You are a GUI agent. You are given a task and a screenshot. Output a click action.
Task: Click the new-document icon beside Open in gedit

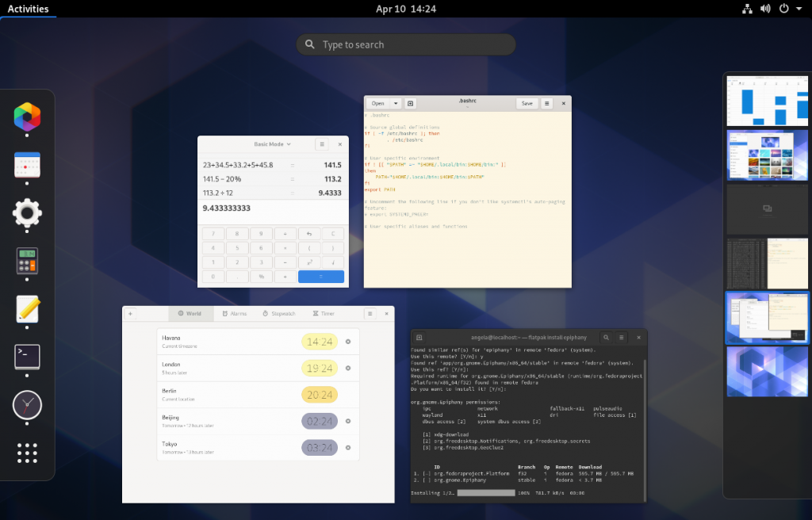click(409, 103)
